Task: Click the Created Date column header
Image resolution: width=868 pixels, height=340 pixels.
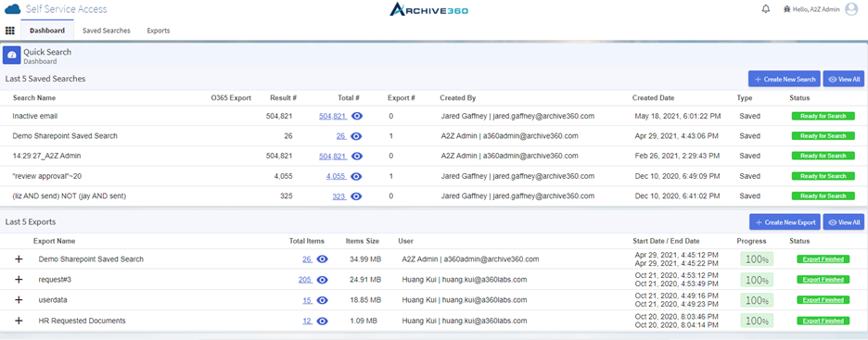Action: coord(653,98)
